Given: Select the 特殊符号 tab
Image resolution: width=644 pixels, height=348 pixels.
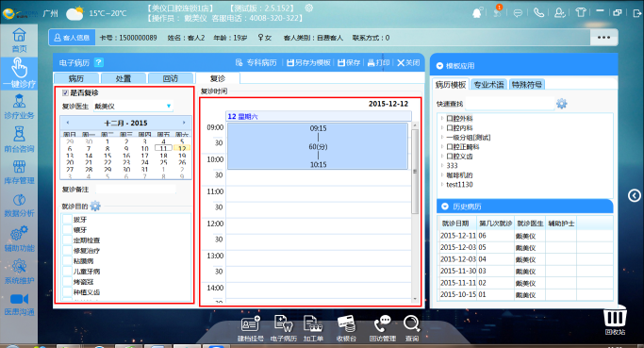Looking at the screenshot, I should click(526, 85).
